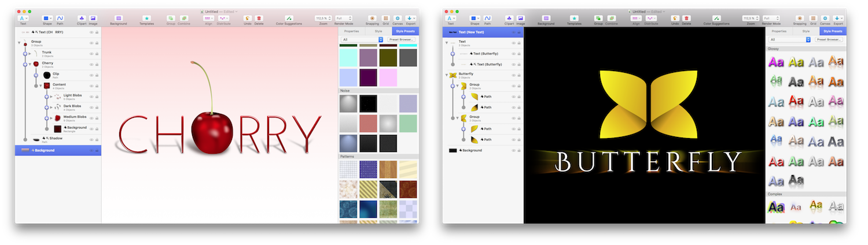Screen dimensions: 868x245
Task: Select Text (New Text) layer row
Action: pos(483,32)
